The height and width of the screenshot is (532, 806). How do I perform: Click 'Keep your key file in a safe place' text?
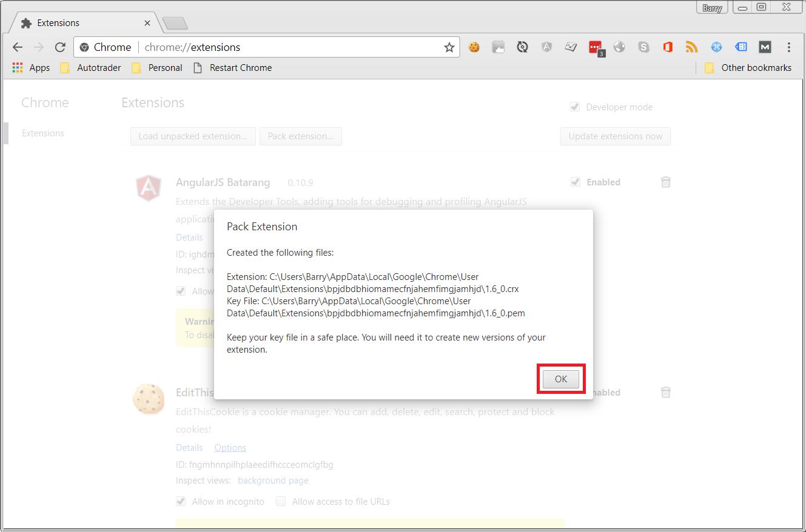click(x=292, y=337)
